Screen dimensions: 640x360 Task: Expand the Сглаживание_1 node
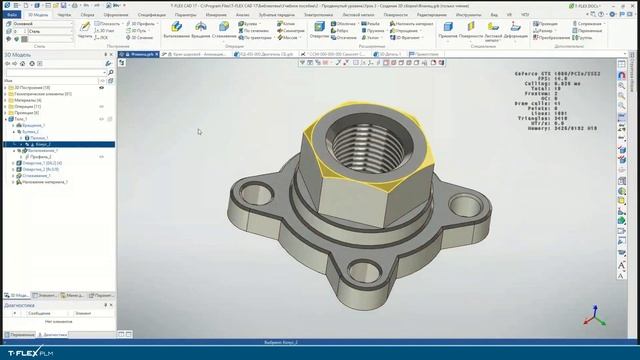tap(13, 176)
